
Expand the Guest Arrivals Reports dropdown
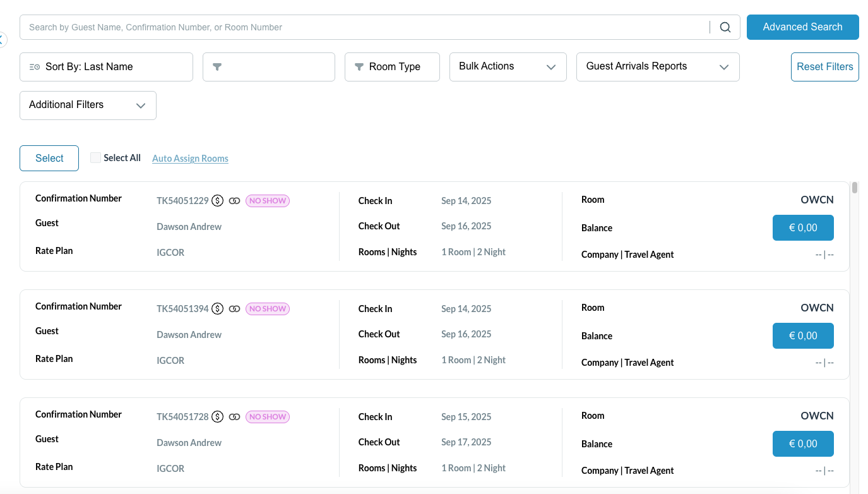[657, 67]
